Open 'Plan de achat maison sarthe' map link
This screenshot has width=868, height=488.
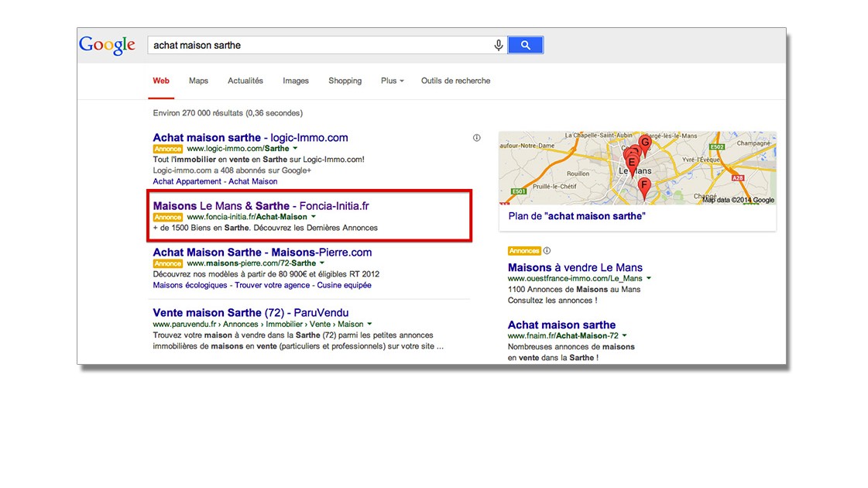pyautogui.click(x=577, y=217)
